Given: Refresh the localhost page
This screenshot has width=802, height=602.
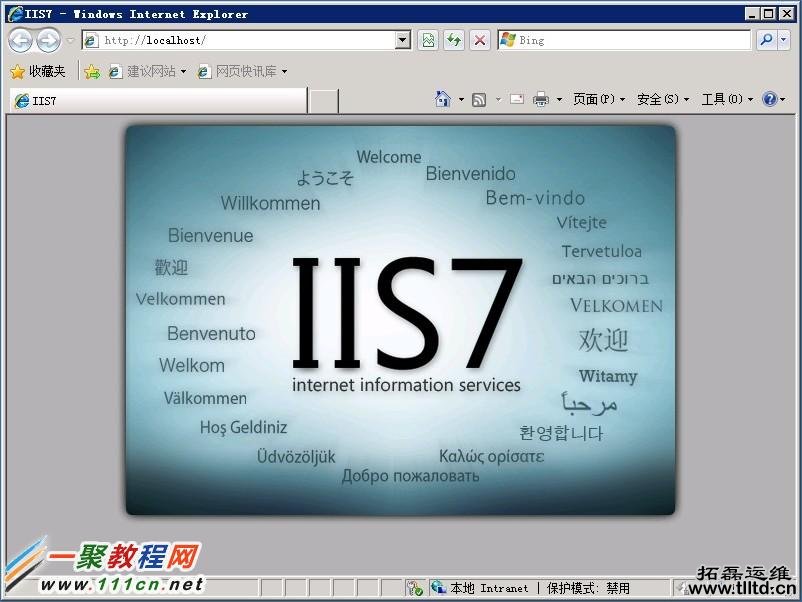Looking at the screenshot, I should click(x=455, y=40).
